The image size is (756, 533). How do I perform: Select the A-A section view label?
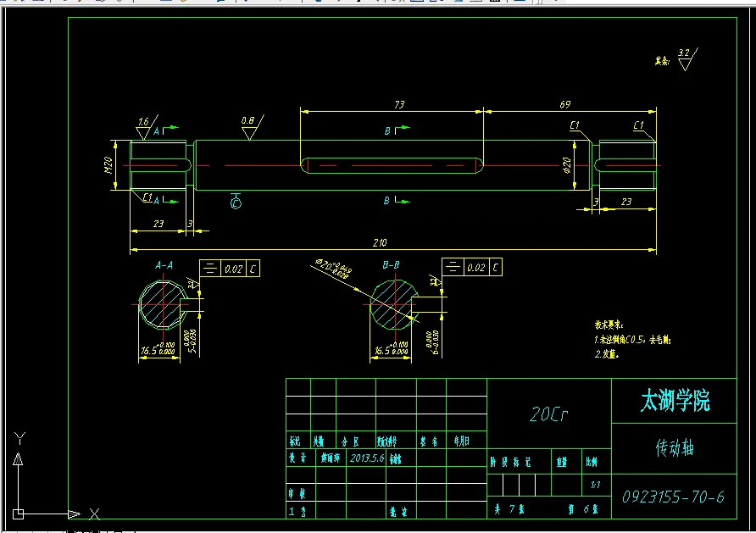tap(164, 265)
